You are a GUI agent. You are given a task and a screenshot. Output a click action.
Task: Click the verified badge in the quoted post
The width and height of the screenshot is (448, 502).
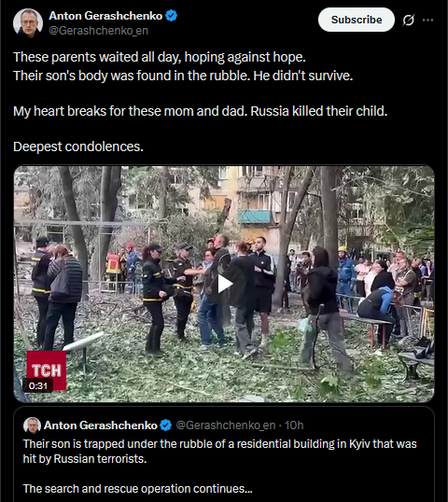click(165, 425)
